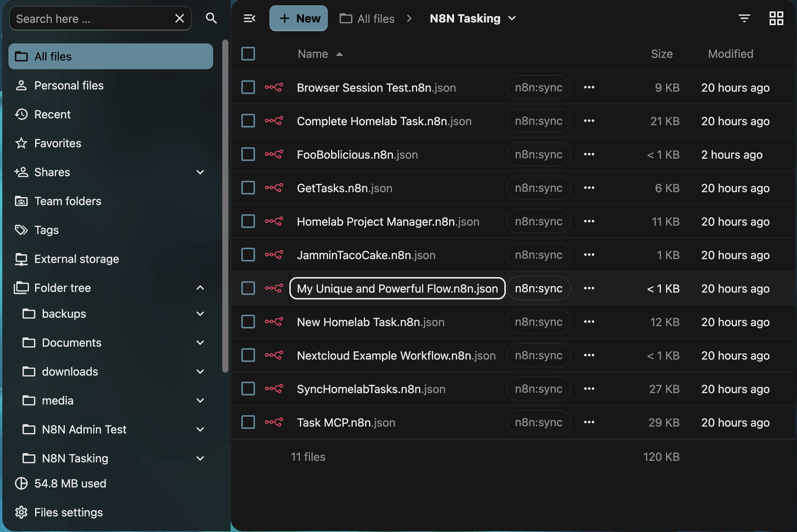This screenshot has width=797, height=532.
Task: Click n8n:sync tag on SyncHomelabTasks row
Action: [539, 389]
